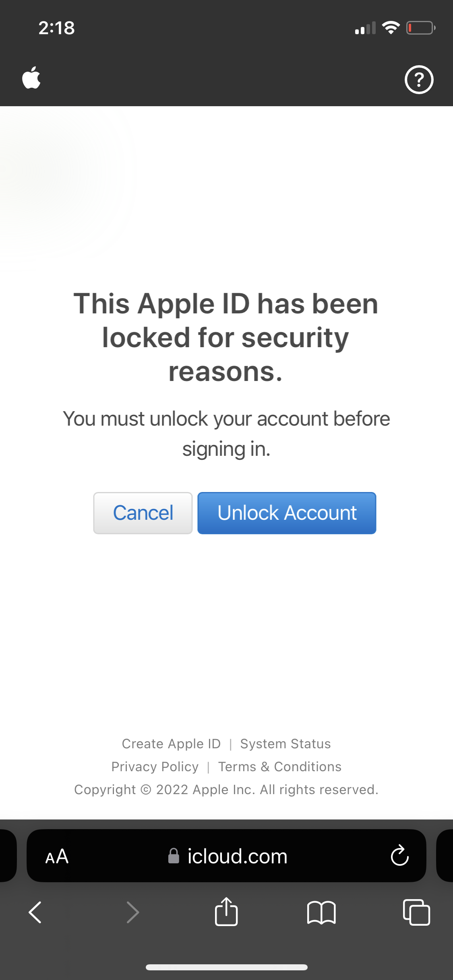Open the help question mark icon
Screen dimensions: 453x980
click(419, 80)
